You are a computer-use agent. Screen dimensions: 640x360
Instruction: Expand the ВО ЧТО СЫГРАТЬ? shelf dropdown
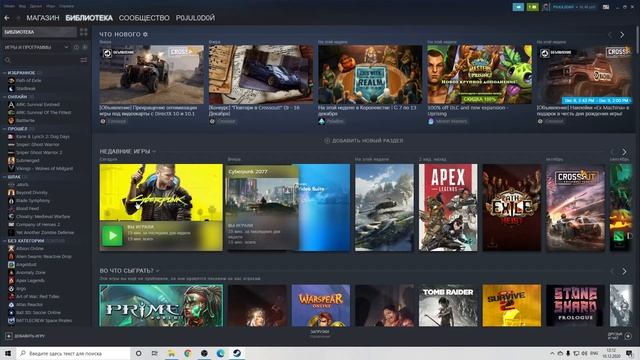(158, 271)
